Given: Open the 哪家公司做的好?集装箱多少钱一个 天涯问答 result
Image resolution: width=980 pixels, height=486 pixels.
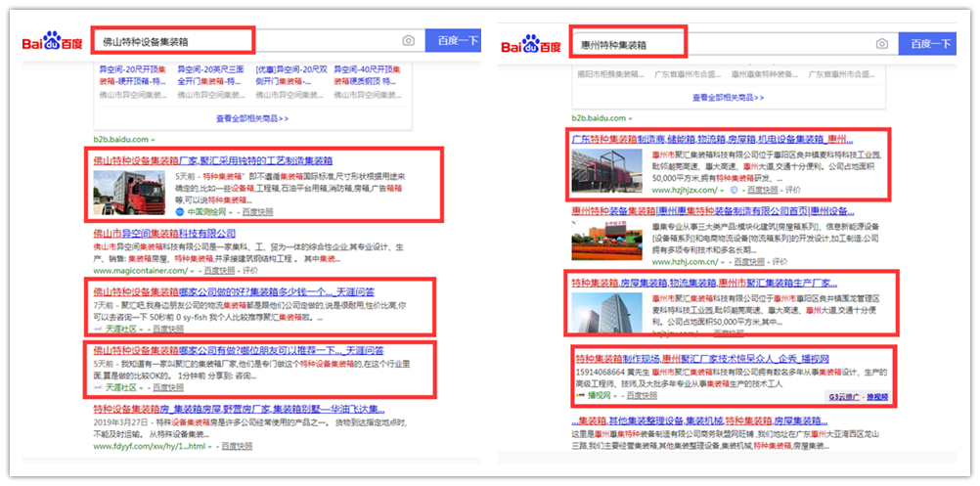Looking at the screenshot, I should (234, 291).
